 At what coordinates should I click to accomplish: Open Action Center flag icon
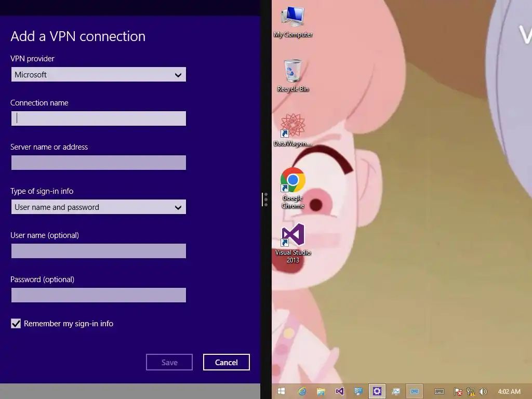click(x=458, y=392)
